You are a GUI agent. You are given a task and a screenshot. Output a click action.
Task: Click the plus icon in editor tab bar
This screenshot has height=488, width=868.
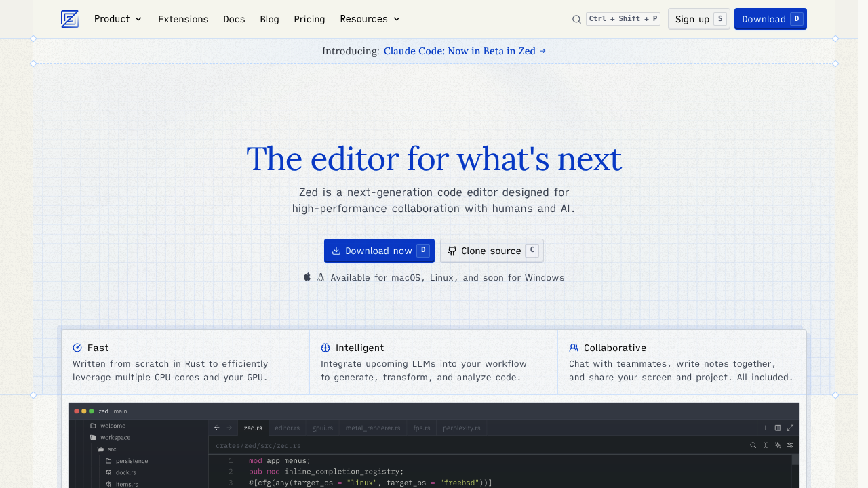[766, 428]
